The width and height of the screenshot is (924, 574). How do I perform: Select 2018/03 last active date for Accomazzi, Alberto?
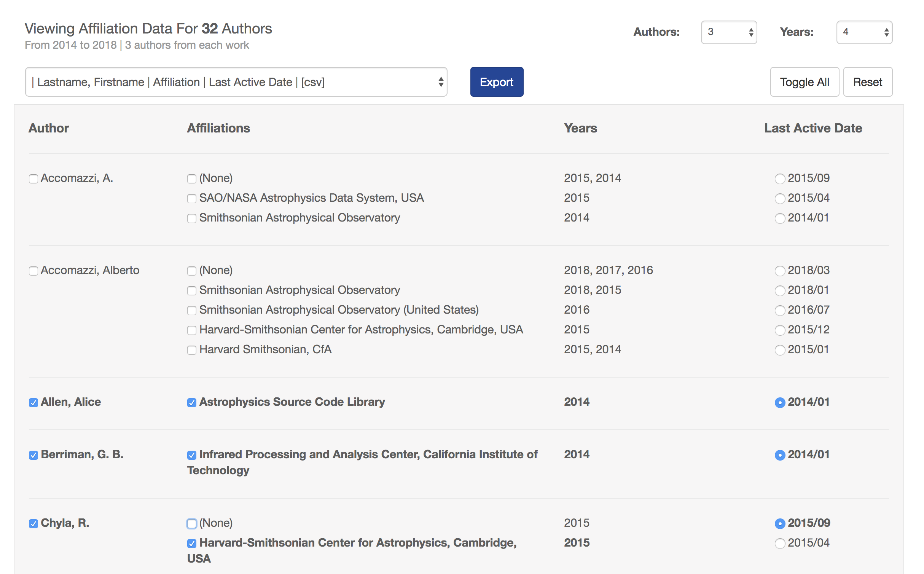(781, 271)
